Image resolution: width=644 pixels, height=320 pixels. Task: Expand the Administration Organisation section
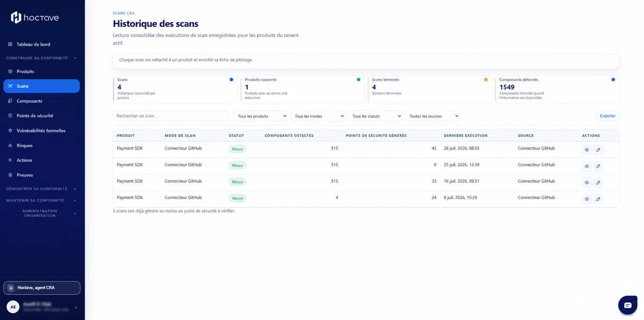(x=42, y=213)
